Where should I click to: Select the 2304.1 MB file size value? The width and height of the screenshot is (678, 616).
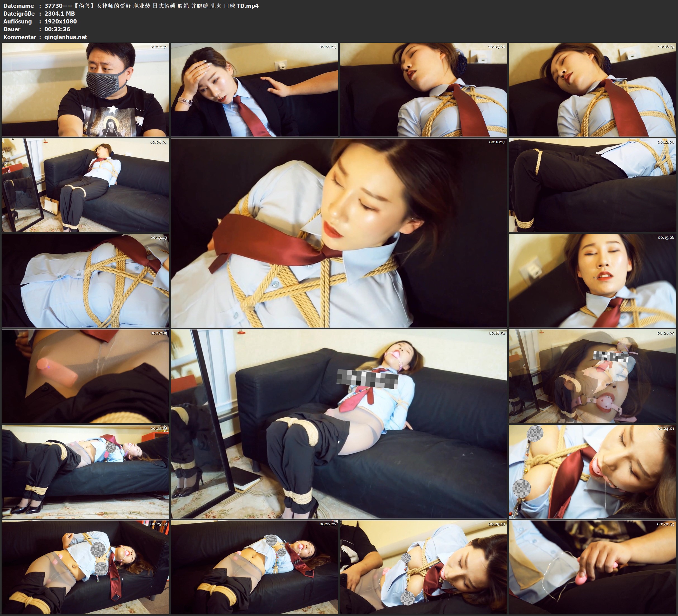[60, 13]
